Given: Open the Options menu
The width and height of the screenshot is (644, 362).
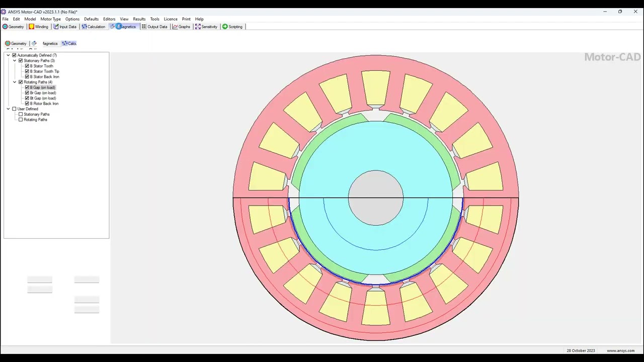Looking at the screenshot, I should pos(72,19).
